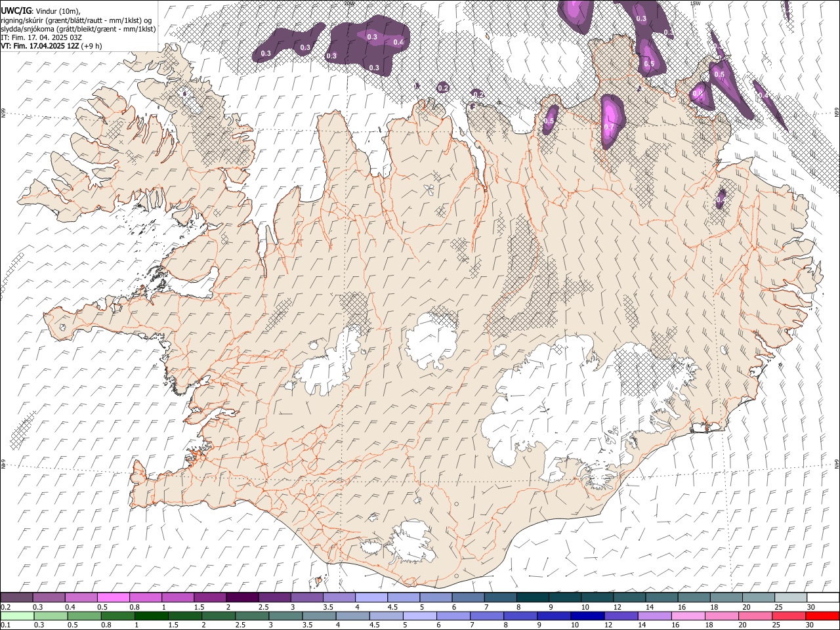Click the grey-teal 20 snow legend swatch

coord(759,597)
